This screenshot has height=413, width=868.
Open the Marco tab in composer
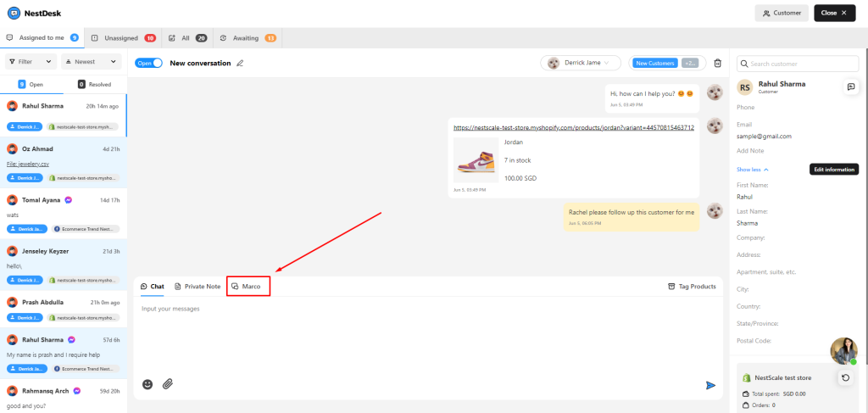click(248, 287)
